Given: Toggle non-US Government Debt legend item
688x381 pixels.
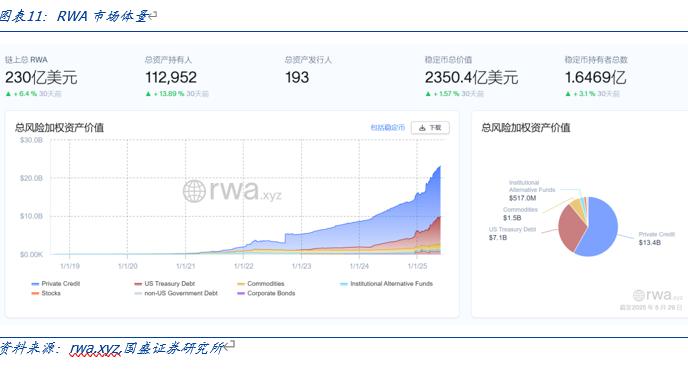Looking at the screenshot, I should (176, 293).
